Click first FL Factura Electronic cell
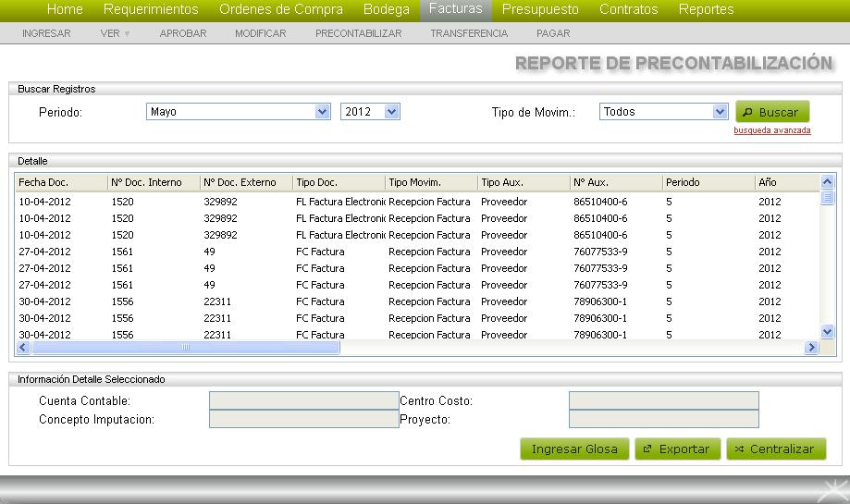Screen dimensions: 850x504 [340, 202]
